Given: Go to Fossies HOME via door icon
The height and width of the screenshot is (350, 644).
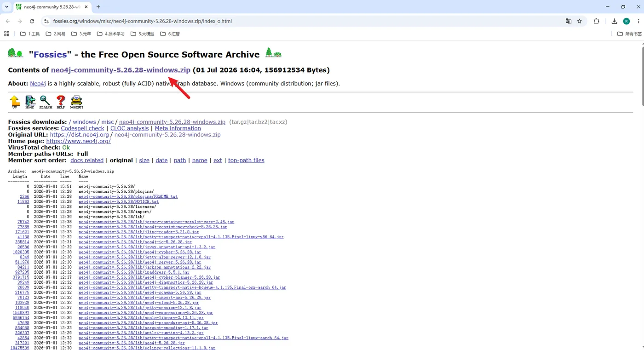Looking at the screenshot, I should (30, 102).
